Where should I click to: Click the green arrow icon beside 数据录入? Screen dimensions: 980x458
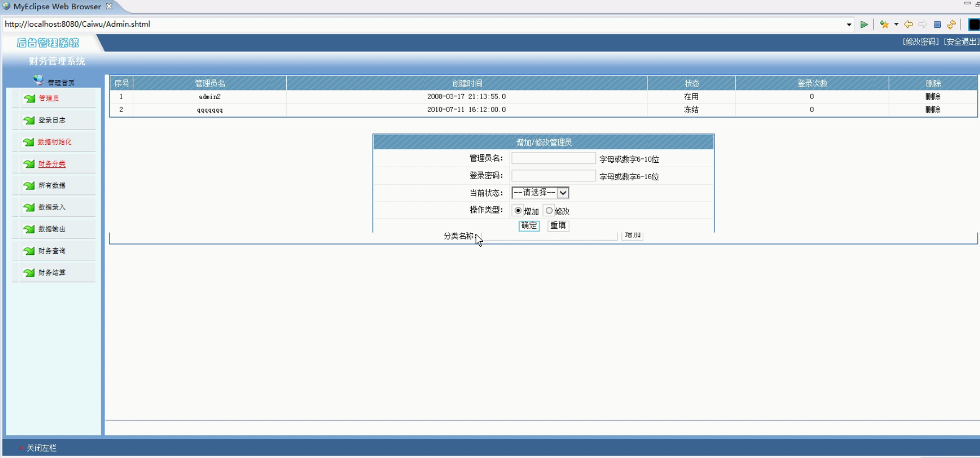point(29,207)
